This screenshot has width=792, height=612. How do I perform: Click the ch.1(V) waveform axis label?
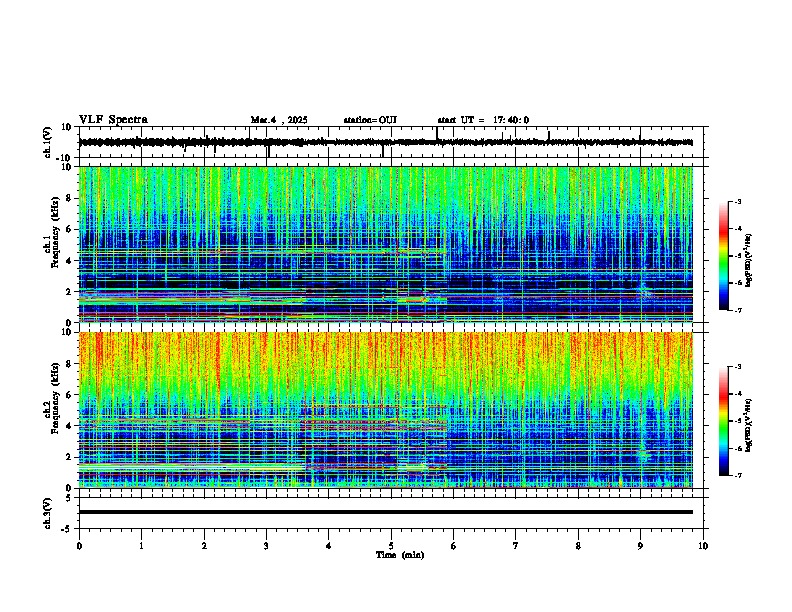(x=48, y=142)
